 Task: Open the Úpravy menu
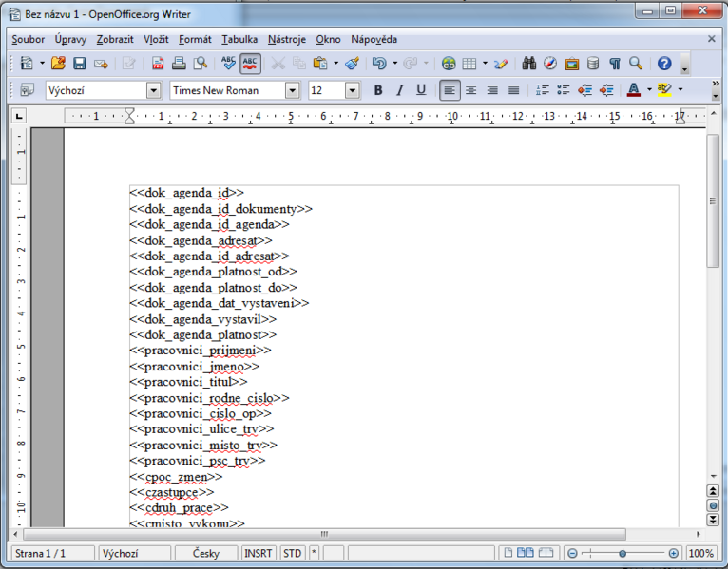pos(70,40)
